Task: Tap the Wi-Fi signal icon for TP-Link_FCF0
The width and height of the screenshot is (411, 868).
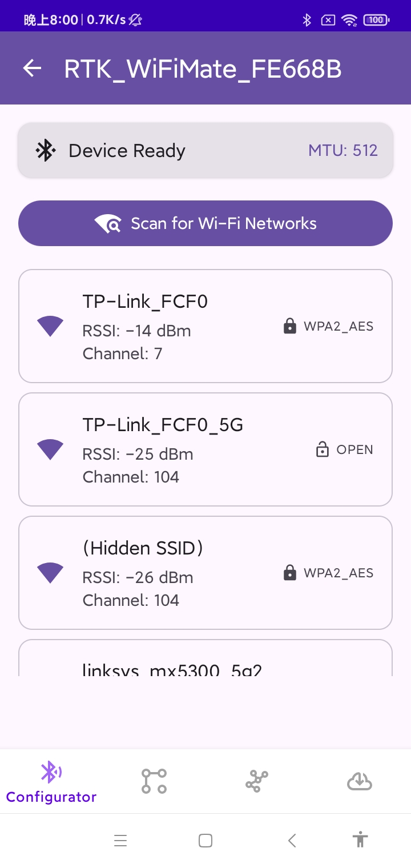Action: (x=50, y=327)
